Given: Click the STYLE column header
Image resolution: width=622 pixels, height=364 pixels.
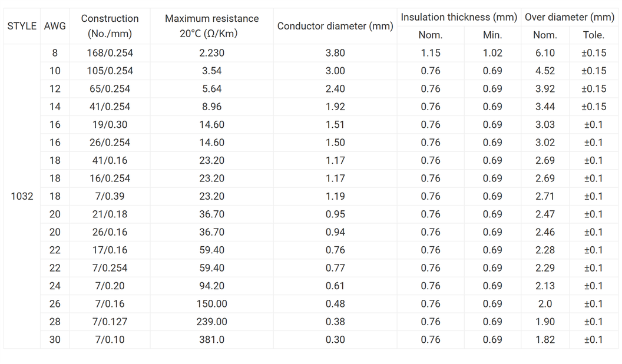Looking at the screenshot, I should tap(22, 27).
